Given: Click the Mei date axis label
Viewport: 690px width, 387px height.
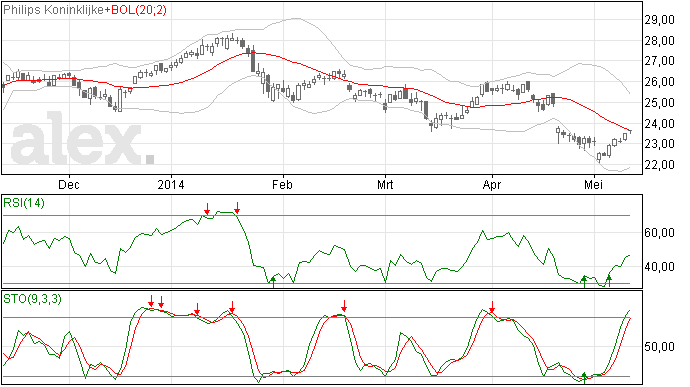Looking at the screenshot, I should point(593,184).
